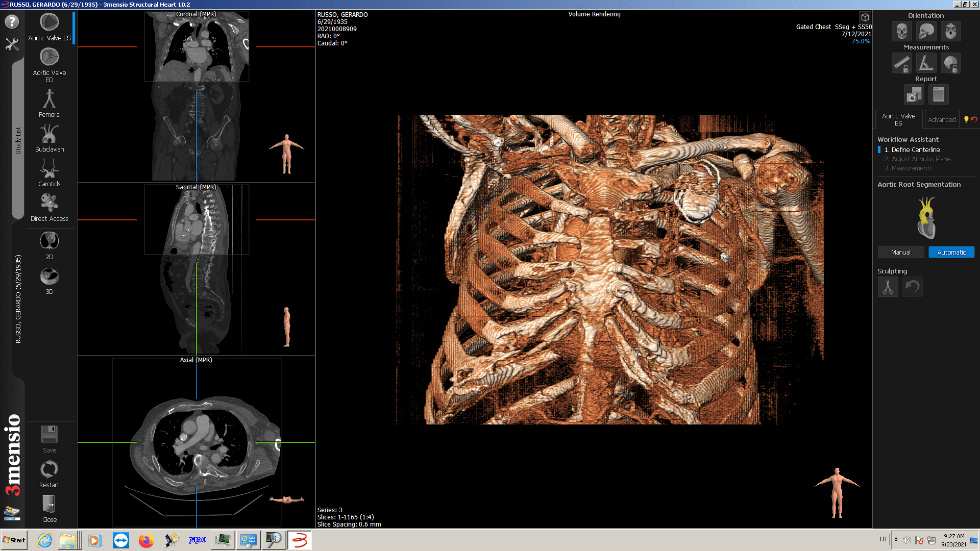Select the Aortic Valve ES tab
The height and width of the screenshot is (551, 980).
898,120
